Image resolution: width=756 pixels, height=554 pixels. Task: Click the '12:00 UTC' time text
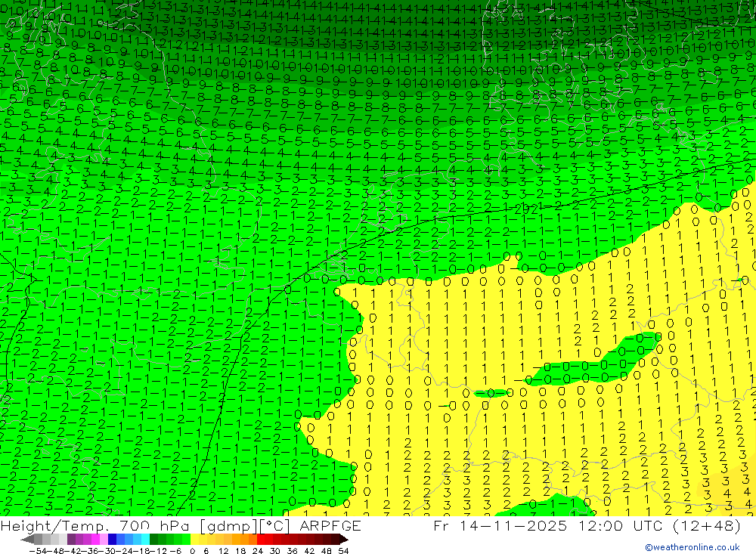[x=622, y=525]
